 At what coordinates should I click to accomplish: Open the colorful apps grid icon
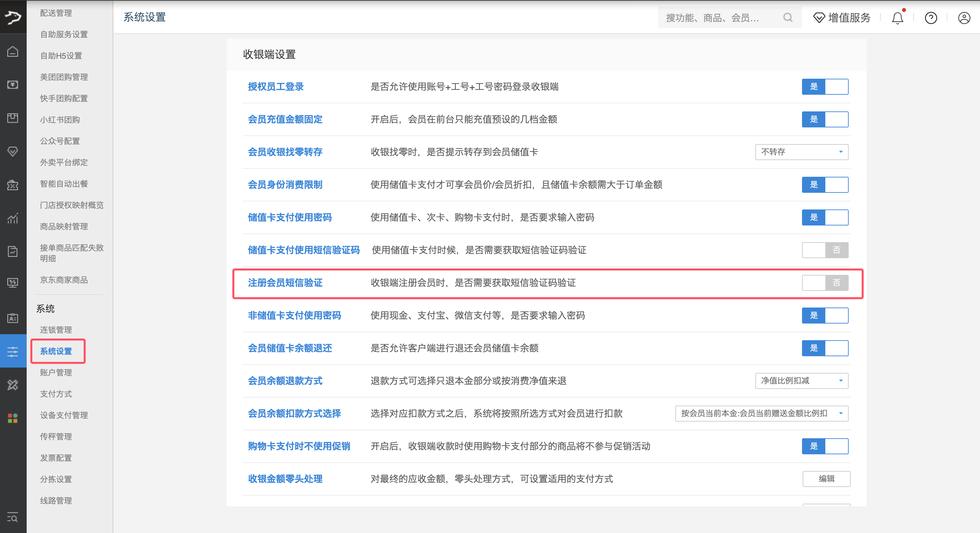point(13,418)
